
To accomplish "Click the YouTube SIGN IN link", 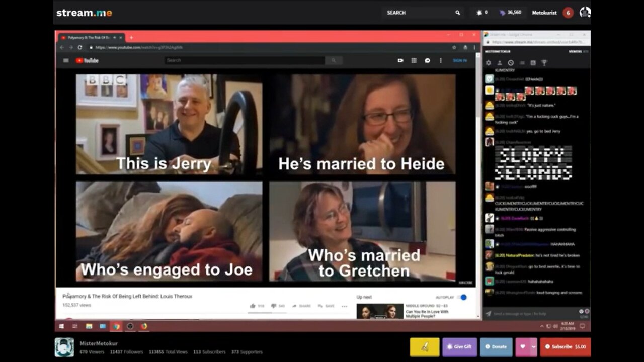I will tap(460, 60).
